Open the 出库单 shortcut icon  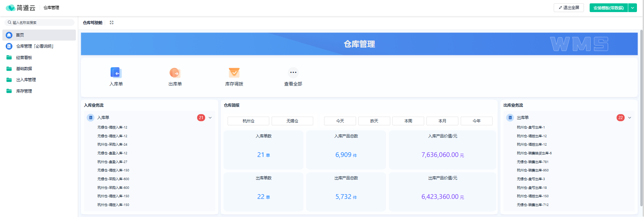(175, 72)
